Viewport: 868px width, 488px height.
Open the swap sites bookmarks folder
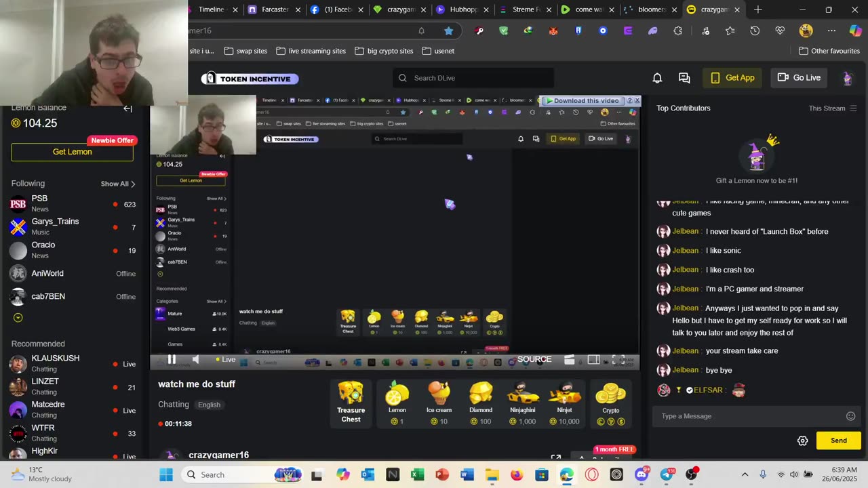(x=245, y=51)
